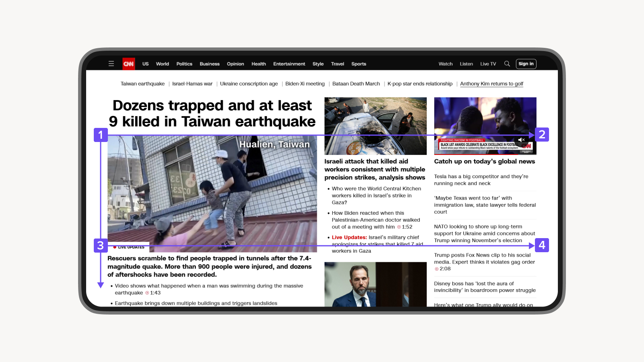Open Anthony Kim returns to golf
Image resolution: width=644 pixels, height=362 pixels.
tap(492, 84)
